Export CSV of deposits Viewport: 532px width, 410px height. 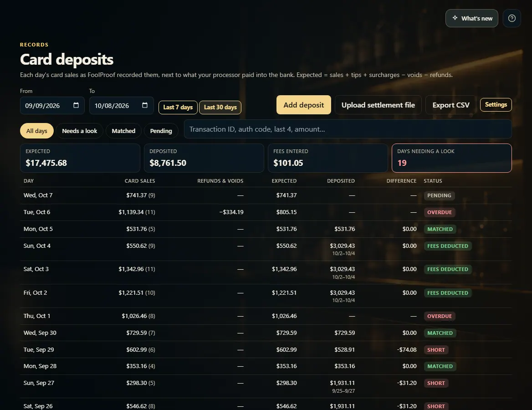point(451,105)
